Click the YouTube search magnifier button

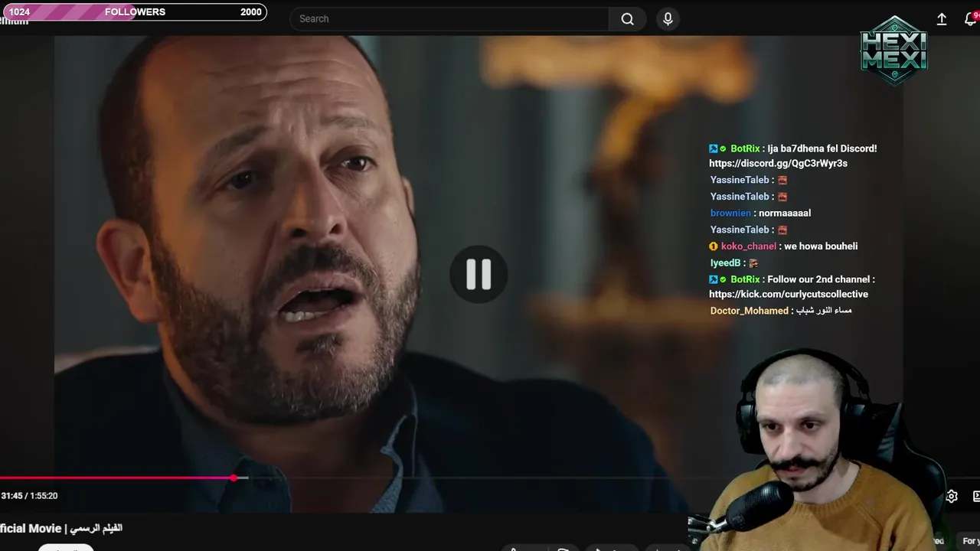[x=628, y=19]
